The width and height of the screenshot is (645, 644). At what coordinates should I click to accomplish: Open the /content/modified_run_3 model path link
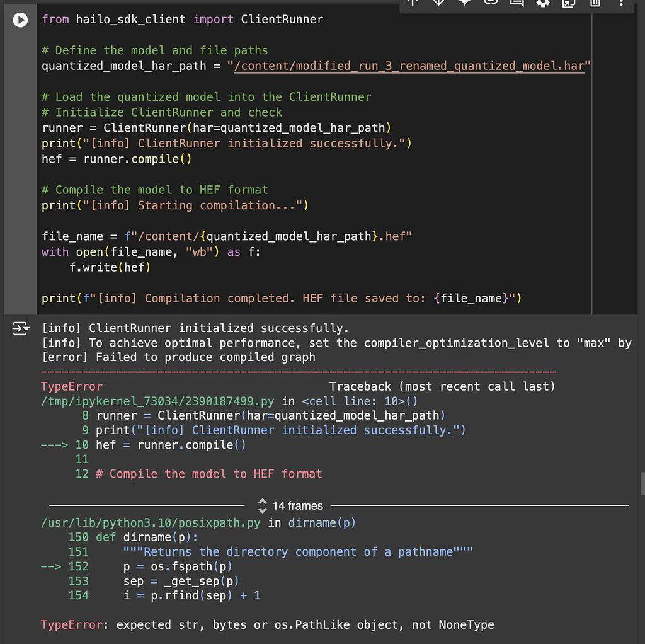(x=409, y=66)
